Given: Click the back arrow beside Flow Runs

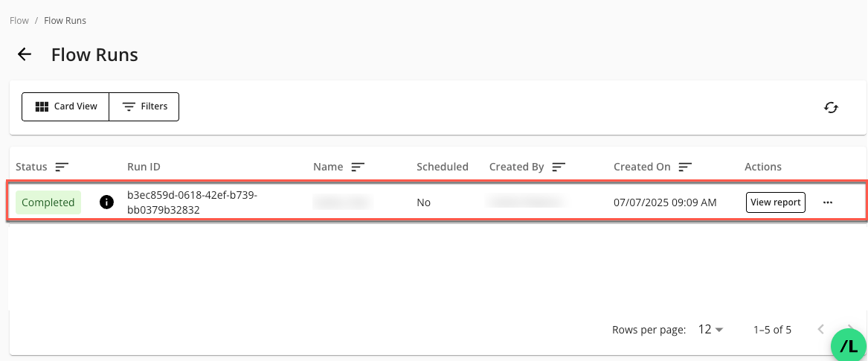Looking at the screenshot, I should (x=25, y=54).
